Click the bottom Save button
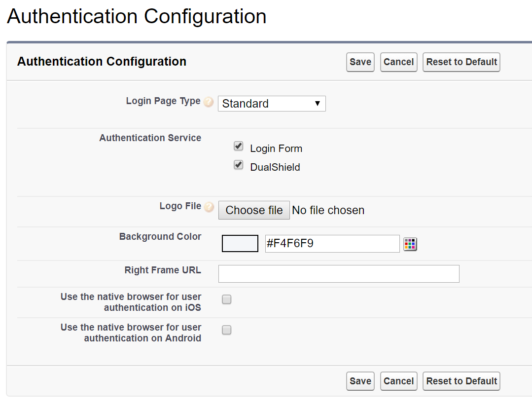Viewport: 532px width, 409px height. [360, 381]
